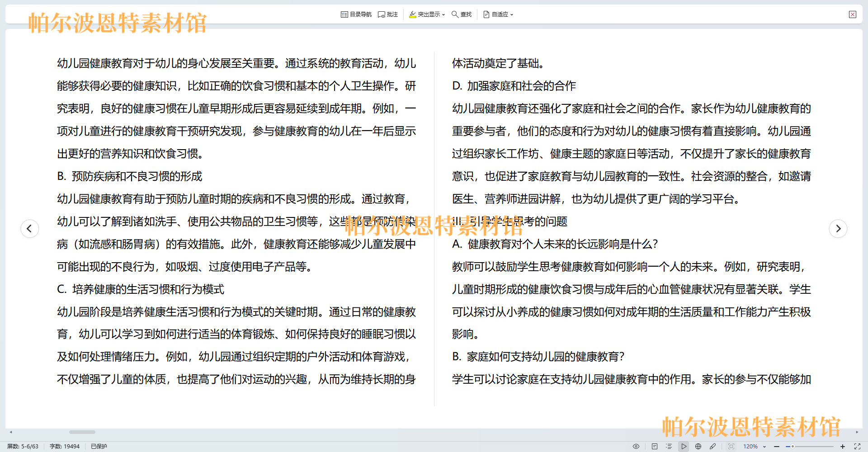Click the 突出显示 highlighter button
Image resolution: width=868 pixels, height=452 pixels.
(x=425, y=14)
